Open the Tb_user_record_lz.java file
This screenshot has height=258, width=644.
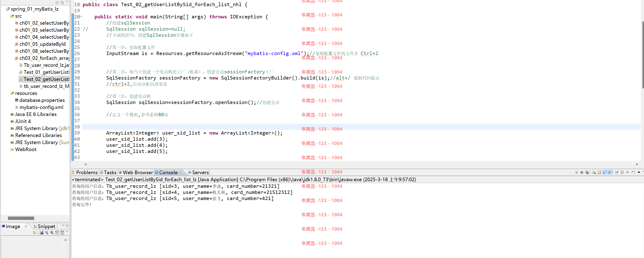[44, 65]
